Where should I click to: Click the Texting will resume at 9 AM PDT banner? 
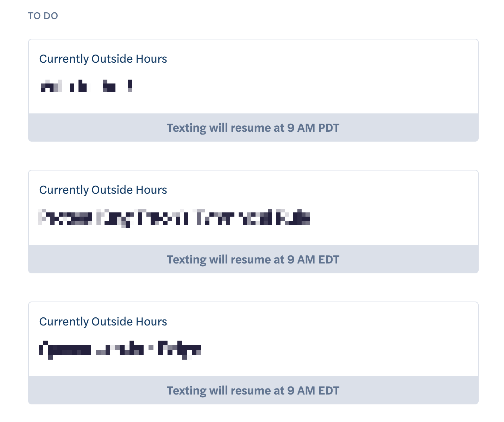click(253, 128)
